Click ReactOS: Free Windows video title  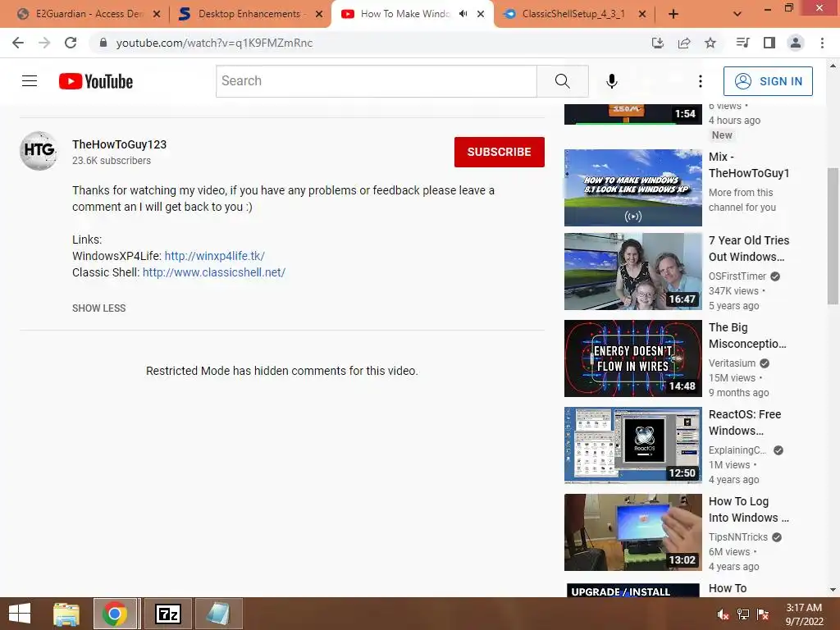click(x=745, y=422)
